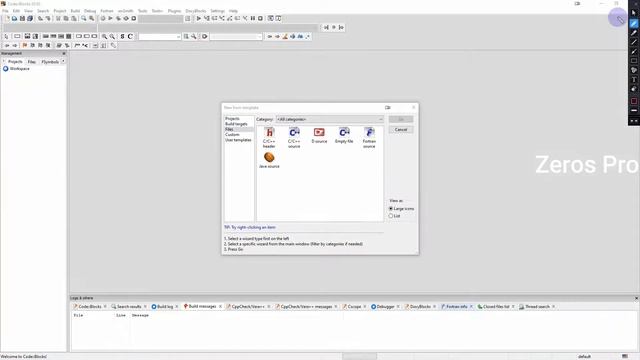
Task: Select Custom in wizard type list
Action: (x=232, y=134)
